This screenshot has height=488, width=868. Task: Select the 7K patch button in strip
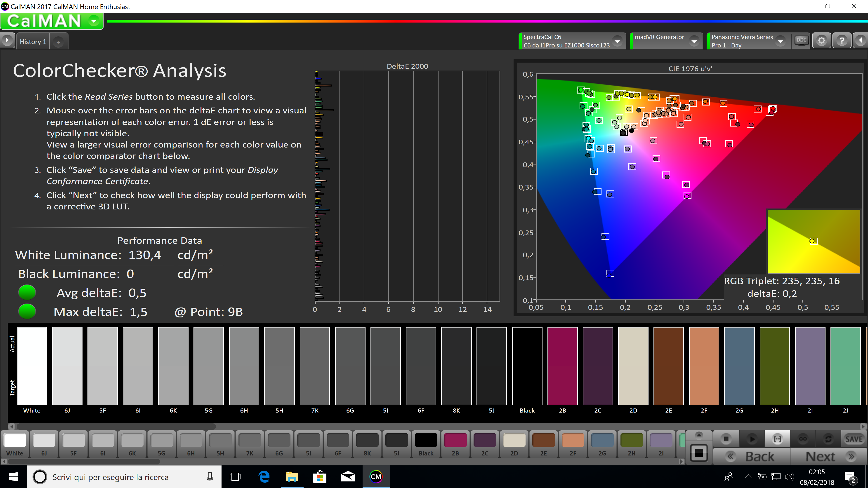click(250, 444)
